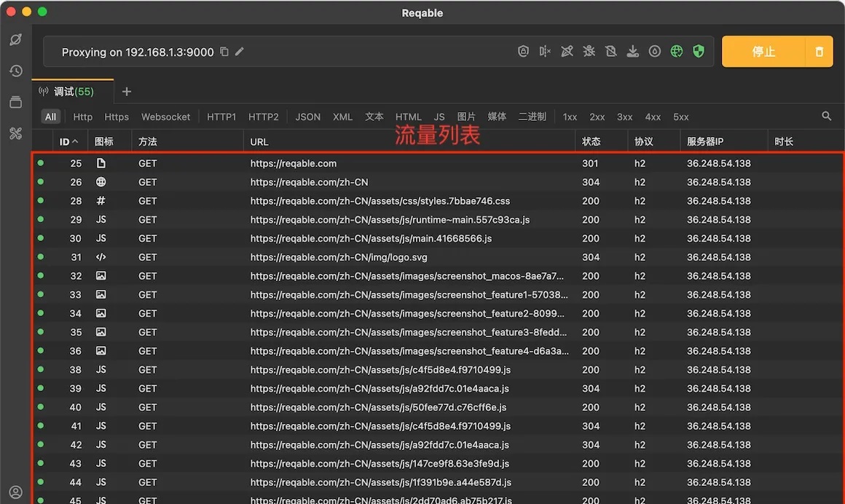The width and height of the screenshot is (845, 504).
Task: Toggle the disabled rewrite pen icon
Action: 567,51
